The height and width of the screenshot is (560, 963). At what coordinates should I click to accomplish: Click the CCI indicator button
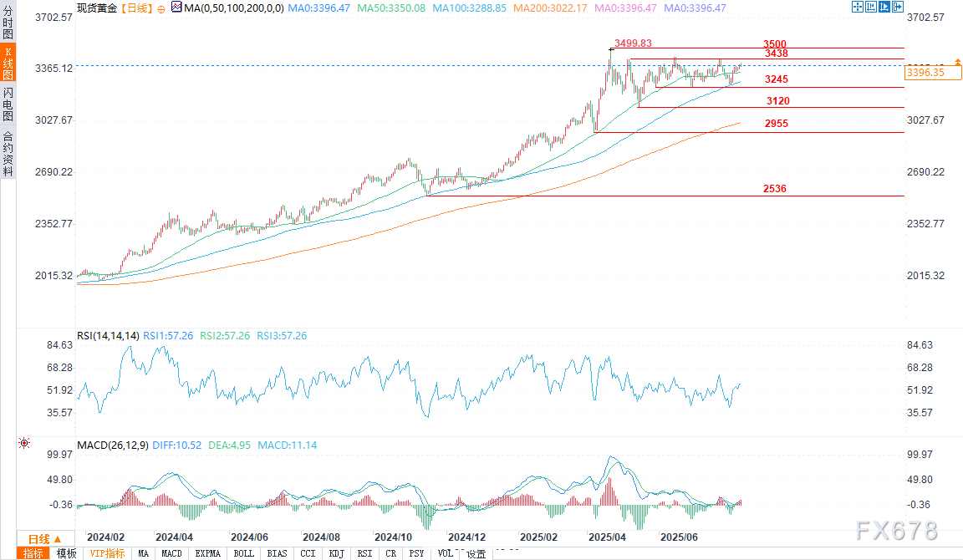pyautogui.click(x=308, y=553)
